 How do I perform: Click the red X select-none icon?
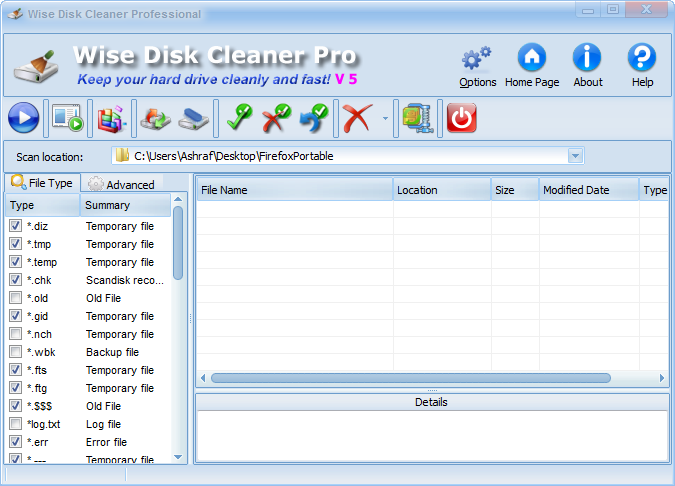(276, 118)
